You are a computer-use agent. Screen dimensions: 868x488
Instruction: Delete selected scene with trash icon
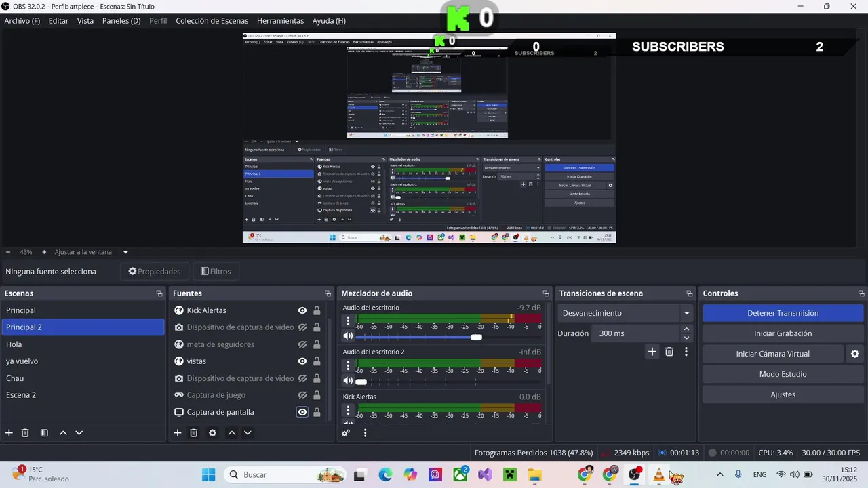pos(25,433)
